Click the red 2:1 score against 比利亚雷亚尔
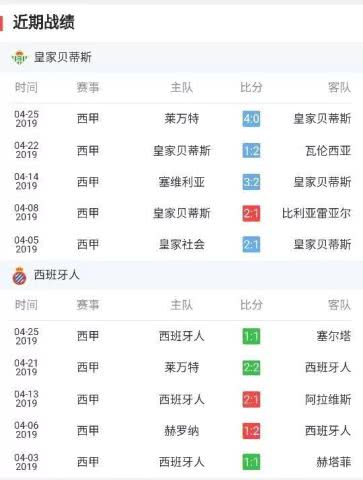 point(251,213)
